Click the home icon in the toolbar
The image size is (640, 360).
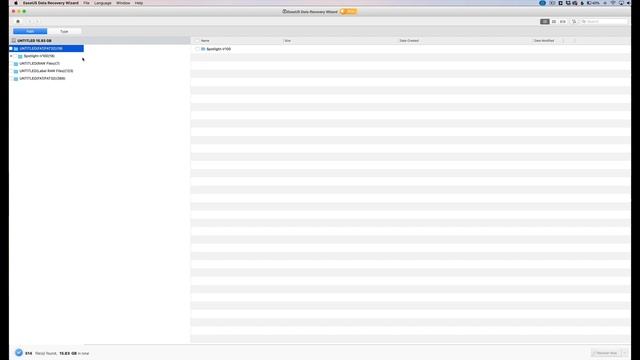(18, 21)
